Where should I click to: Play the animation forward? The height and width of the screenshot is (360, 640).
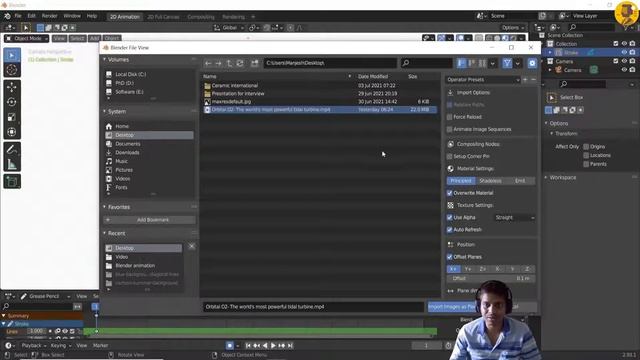point(273,346)
